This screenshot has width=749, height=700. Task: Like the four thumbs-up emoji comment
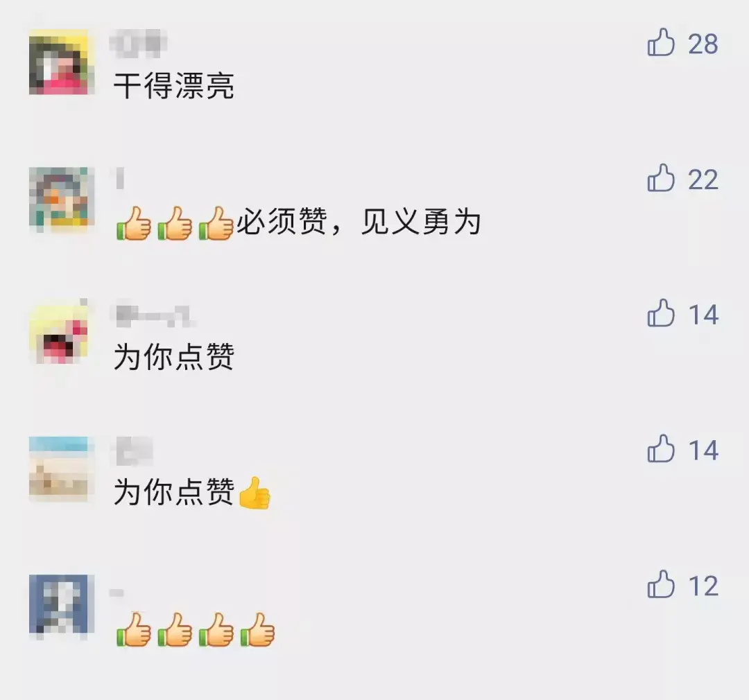click(661, 584)
